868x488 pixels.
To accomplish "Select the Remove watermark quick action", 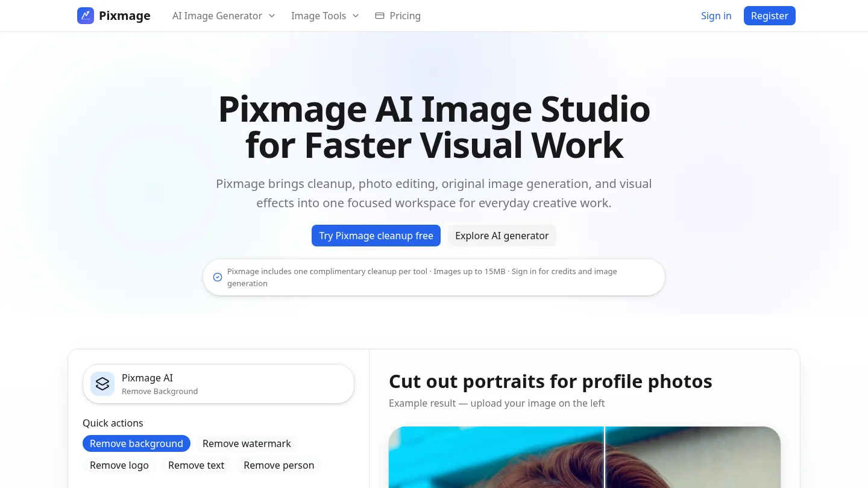I will coord(247,443).
